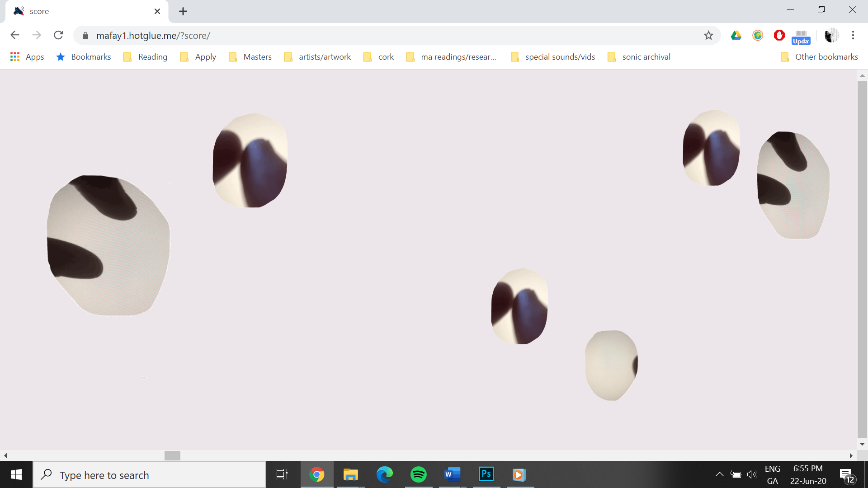Open the media player taskbar icon
Screen dimensions: 868x488
[519, 474]
